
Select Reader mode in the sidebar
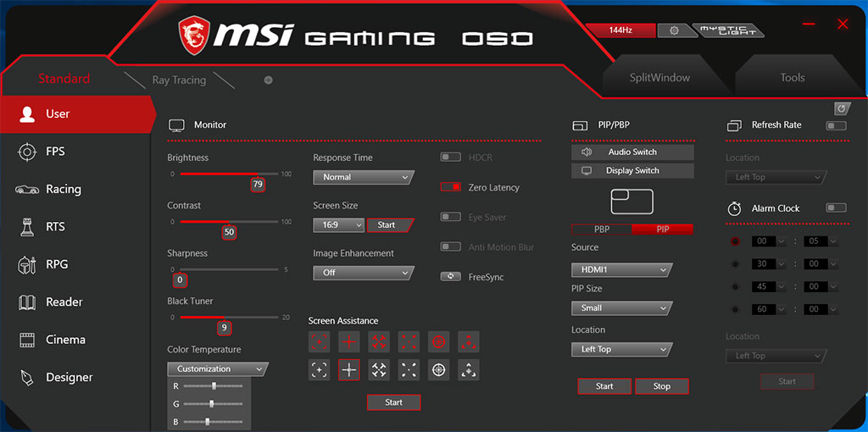tap(75, 302)
